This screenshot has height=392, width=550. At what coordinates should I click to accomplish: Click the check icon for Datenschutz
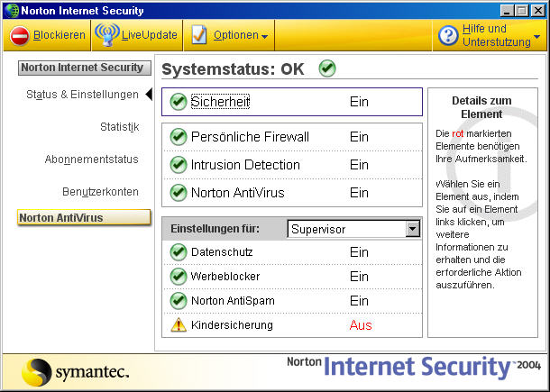click(x=179, y=252)
